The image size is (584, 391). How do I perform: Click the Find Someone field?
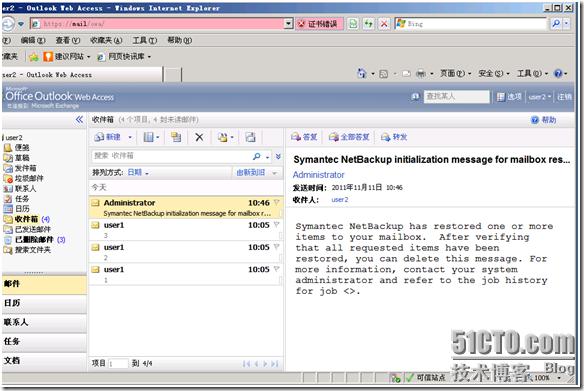point(457,96)
